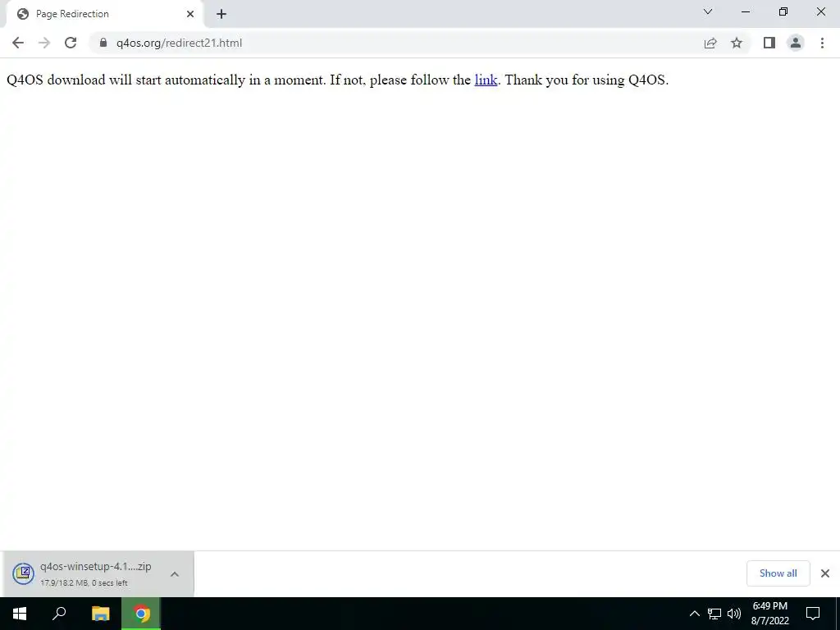Open network status tray icon
The width and height of the screenshot is (840, 630).
(714, 614)
